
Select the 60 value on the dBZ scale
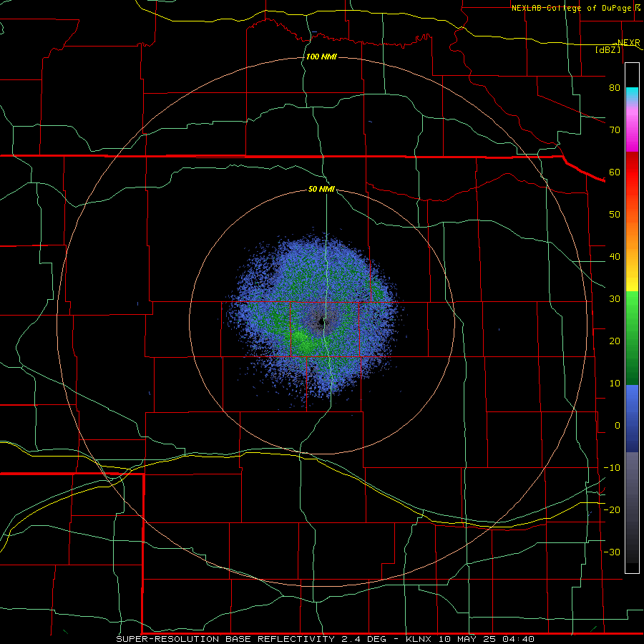click(615, 172)
